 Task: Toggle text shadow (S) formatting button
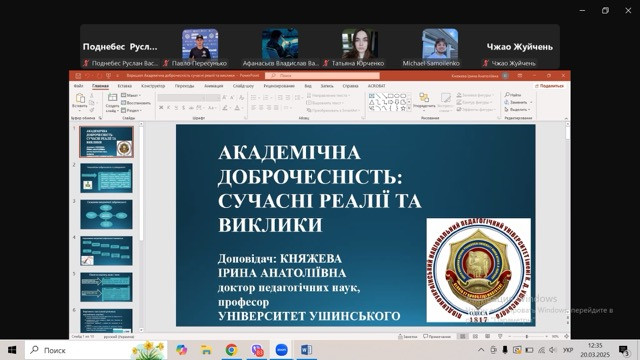tap(183, 108)
